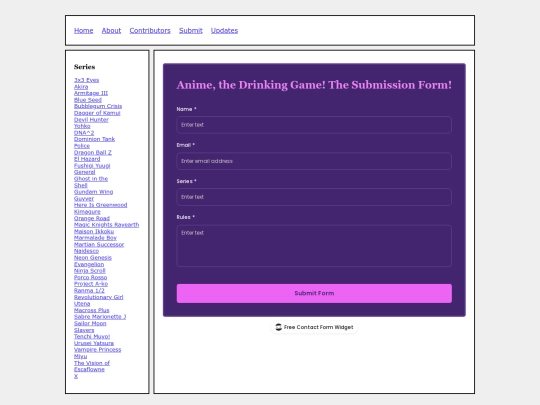Open the Armitage III series link
The width and height of the screenshot is (540, 405).
[x=91, y=93]
